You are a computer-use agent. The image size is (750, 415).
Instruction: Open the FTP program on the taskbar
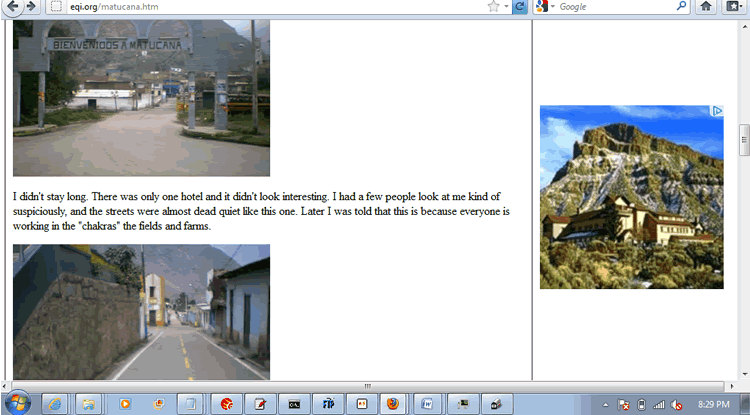coord(328,404)
